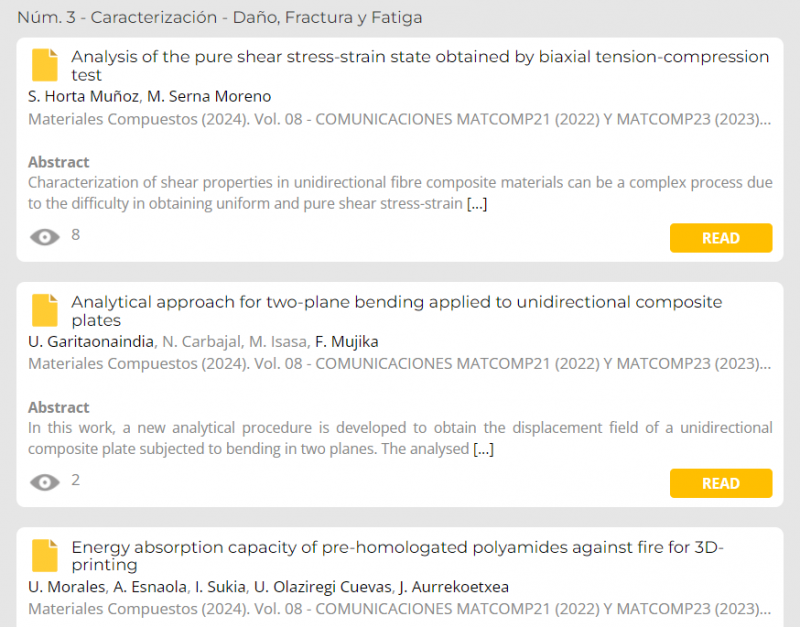Click the document icon for the energy absorption paper
The width and height of the screenshot is (800, 627).
pos(45,556)
